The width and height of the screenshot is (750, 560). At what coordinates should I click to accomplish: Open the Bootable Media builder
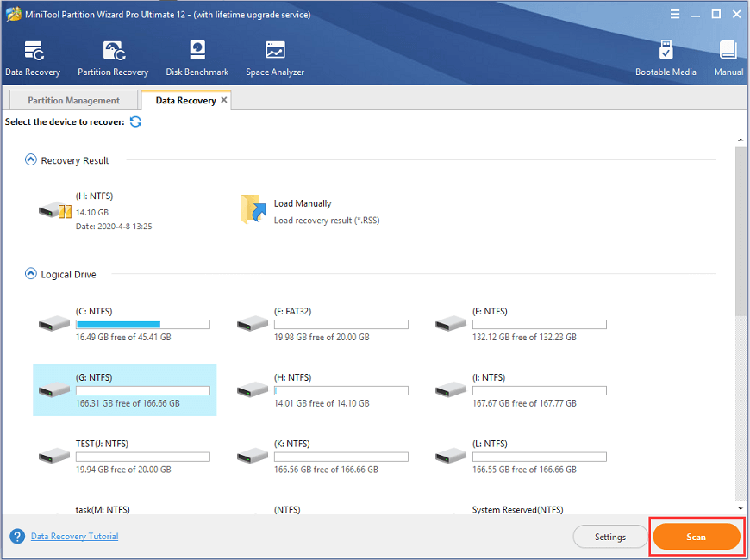(x=666, y=59)
